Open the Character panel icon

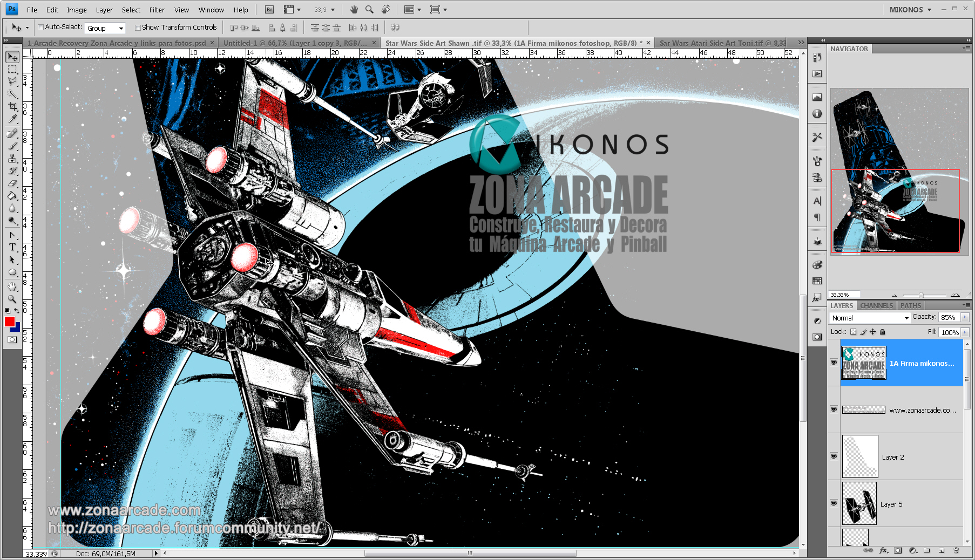point(817,201)
